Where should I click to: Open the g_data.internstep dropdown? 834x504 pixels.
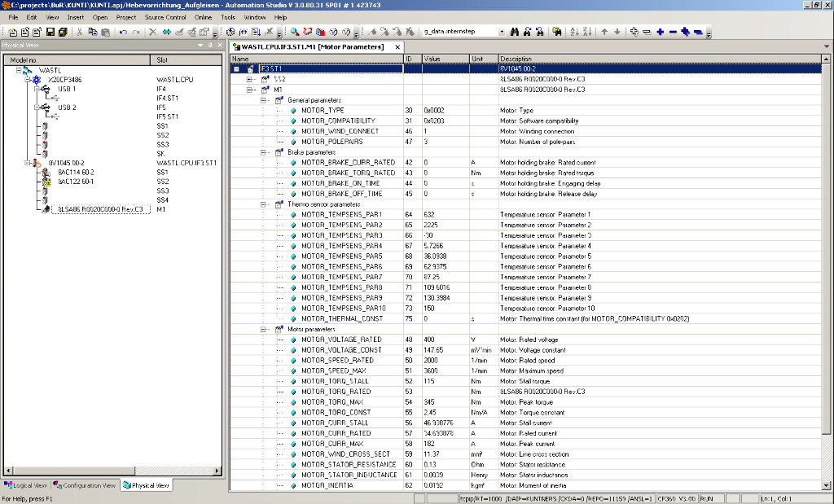(x=502, y=32)
